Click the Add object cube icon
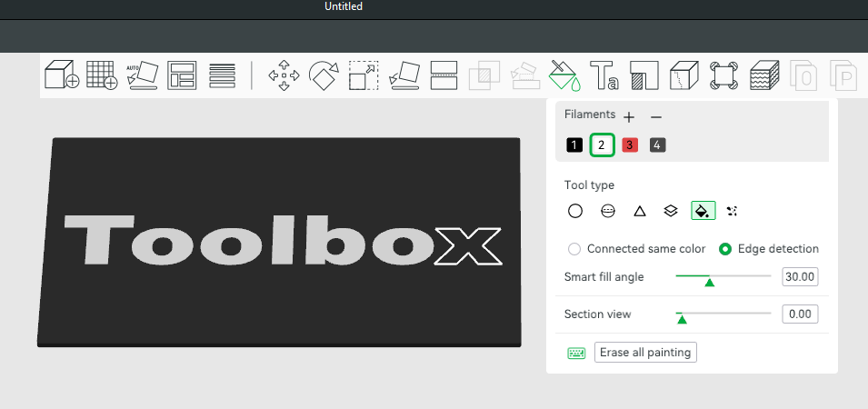This screenshot has width=868, height=409. (62, 75)
